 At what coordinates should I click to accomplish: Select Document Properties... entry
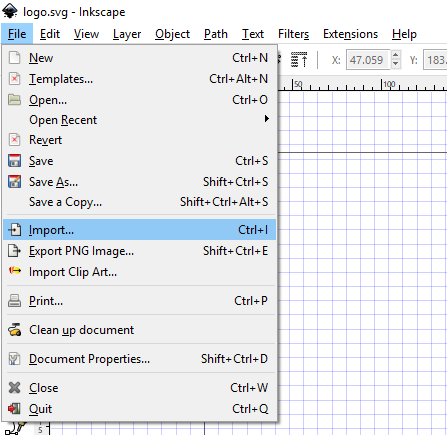[x=139, y=359]
